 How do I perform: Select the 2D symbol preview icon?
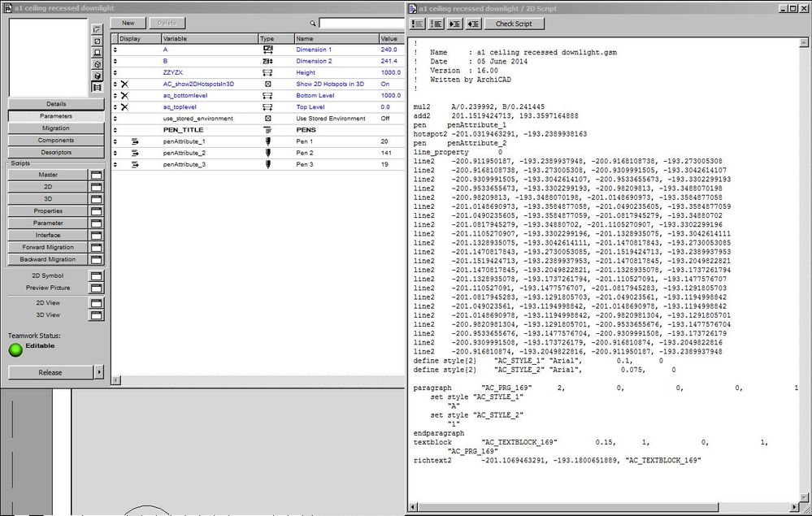97,29
